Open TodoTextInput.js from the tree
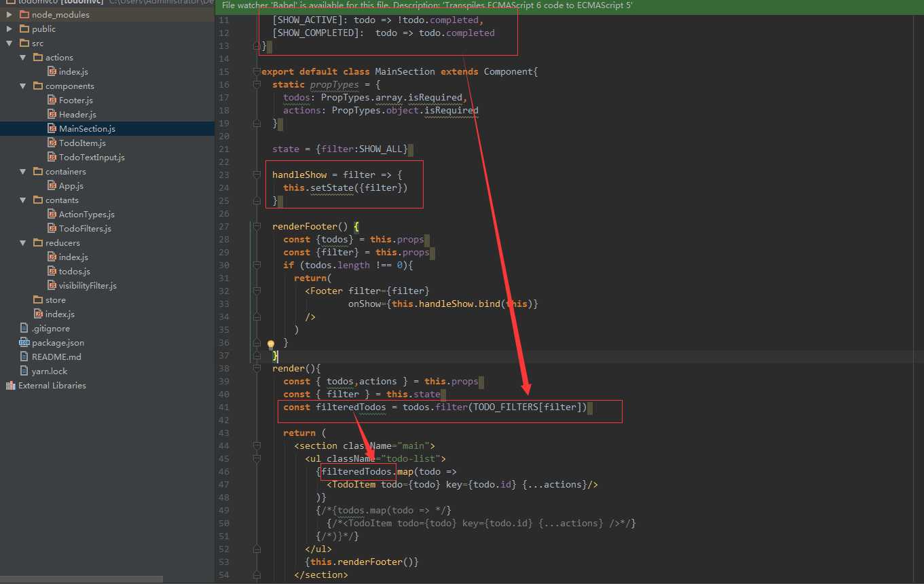Screen dimensions: 924x584 (x=92, y=157)
